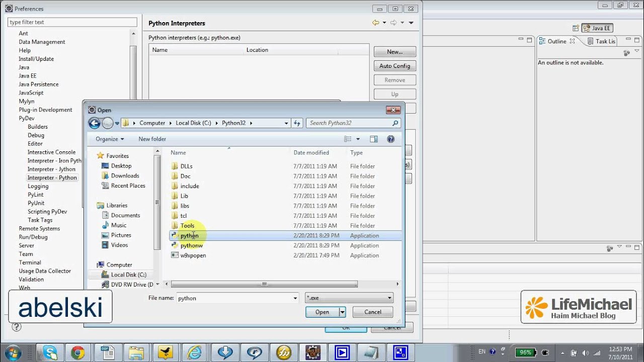Select DVD RW Drive in navigation pane
Screen dimensions: 644x362
[x=132, y=285]
